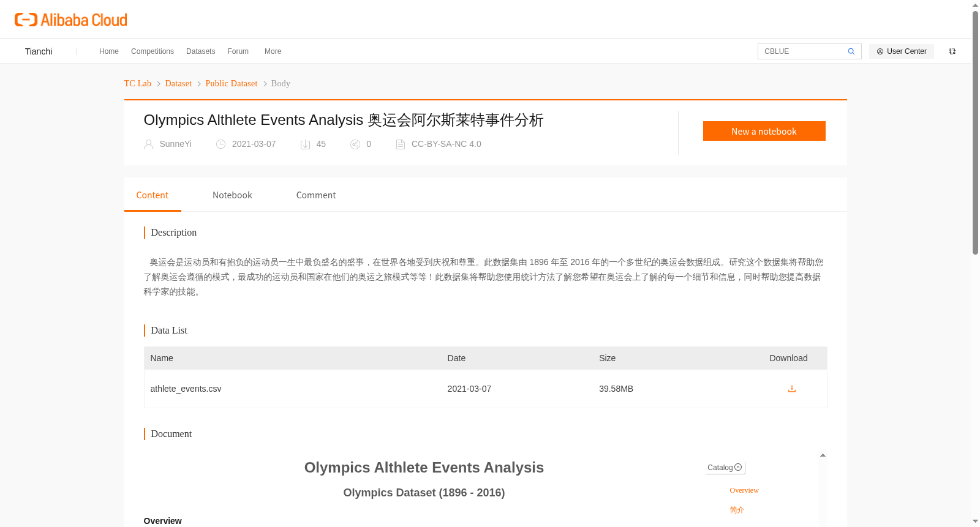Screen dimensions: 980x527
Task: Click the download count icon beside 45
Action: click(305, 144)
